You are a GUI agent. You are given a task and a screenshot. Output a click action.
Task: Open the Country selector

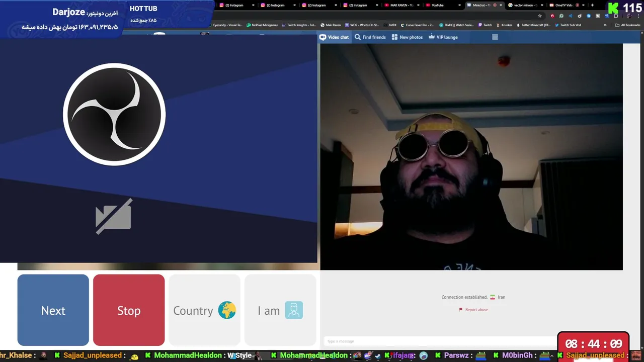(204, 310)
